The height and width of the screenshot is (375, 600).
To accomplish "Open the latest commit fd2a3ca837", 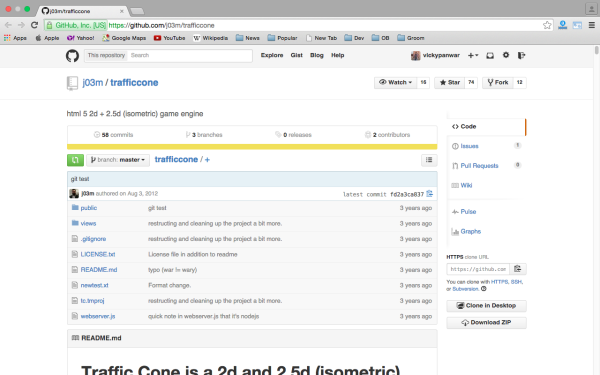I will coord(407,194).
